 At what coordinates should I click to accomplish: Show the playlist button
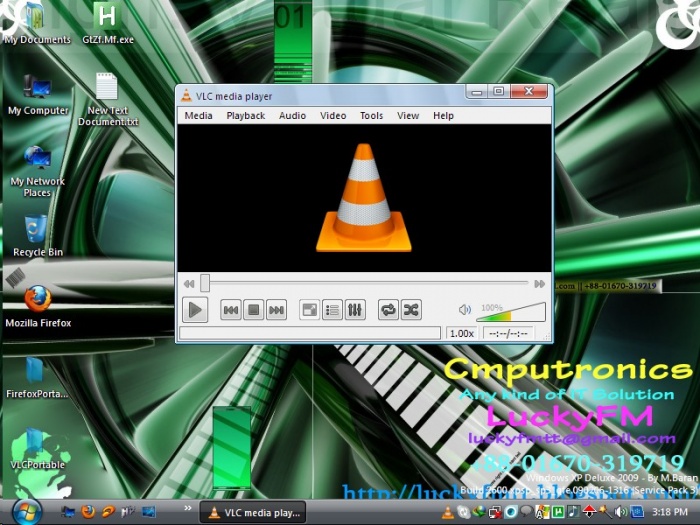pos(332,310)
